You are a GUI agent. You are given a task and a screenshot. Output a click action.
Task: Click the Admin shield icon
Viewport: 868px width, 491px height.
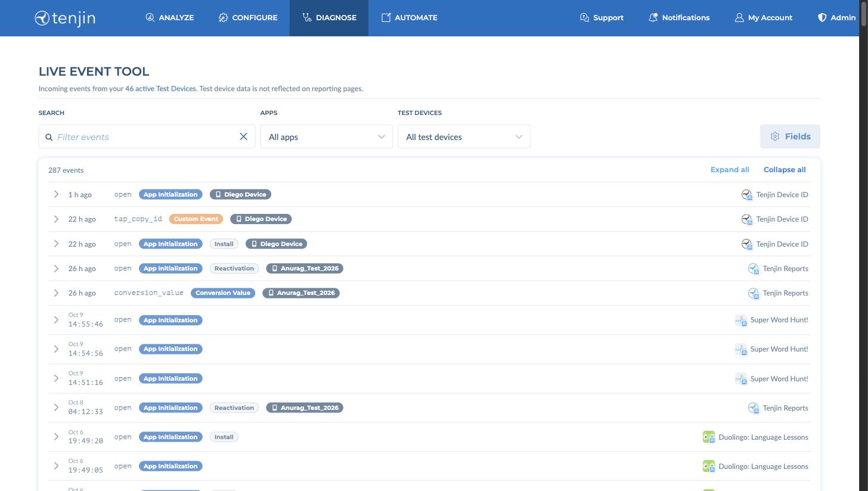click(822, 18)
